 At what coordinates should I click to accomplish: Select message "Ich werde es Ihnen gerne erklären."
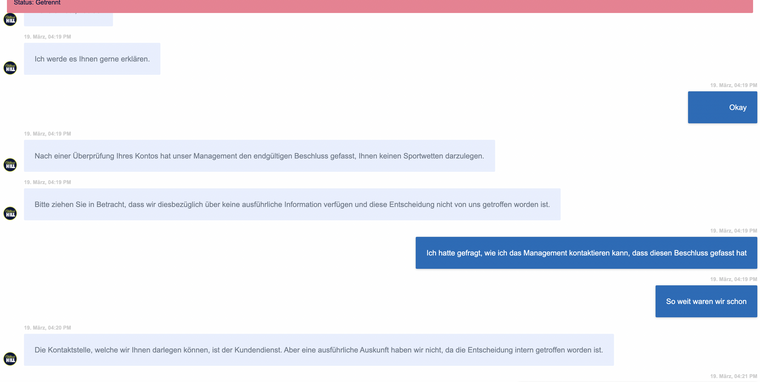click(x=92, y=59)
